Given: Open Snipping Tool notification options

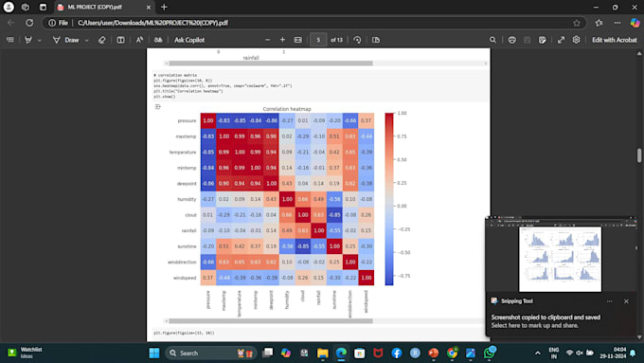Looking at the screenshot, I should pos(610,301).
